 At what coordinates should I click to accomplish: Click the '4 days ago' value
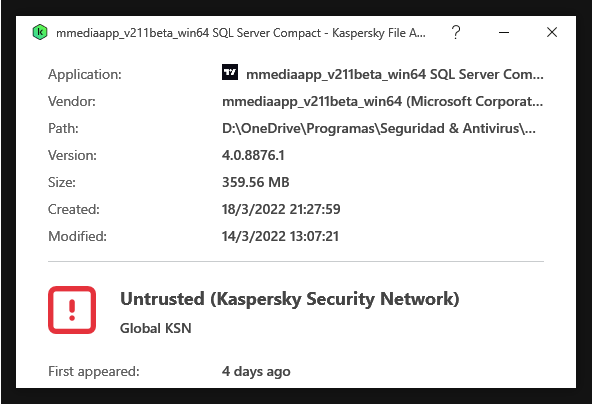256,372
